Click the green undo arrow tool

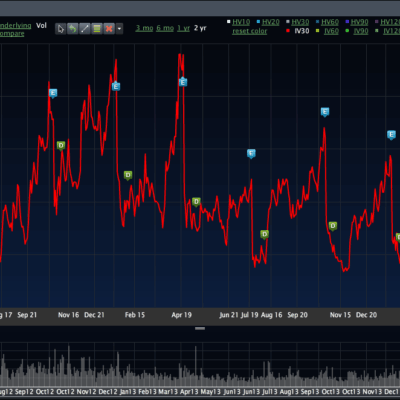72,29
